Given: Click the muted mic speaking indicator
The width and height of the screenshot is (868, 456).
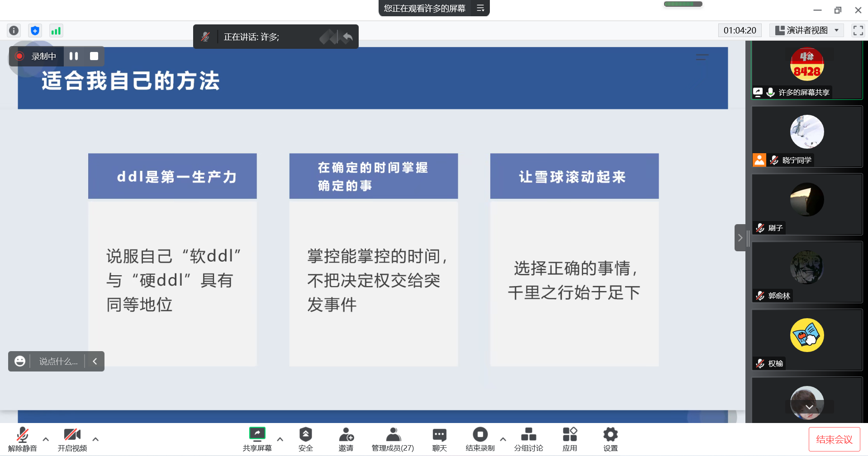Looking at the screenshot, I should click(205, 37).
